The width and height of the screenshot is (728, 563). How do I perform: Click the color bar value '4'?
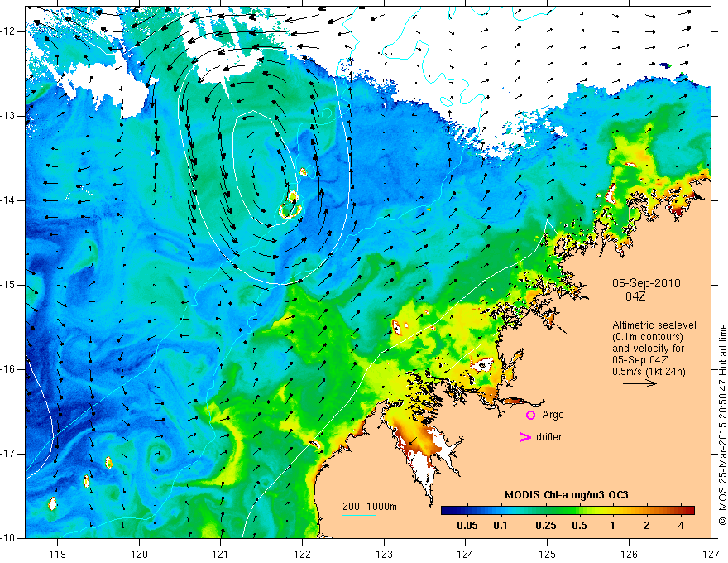tap(681, 526)
